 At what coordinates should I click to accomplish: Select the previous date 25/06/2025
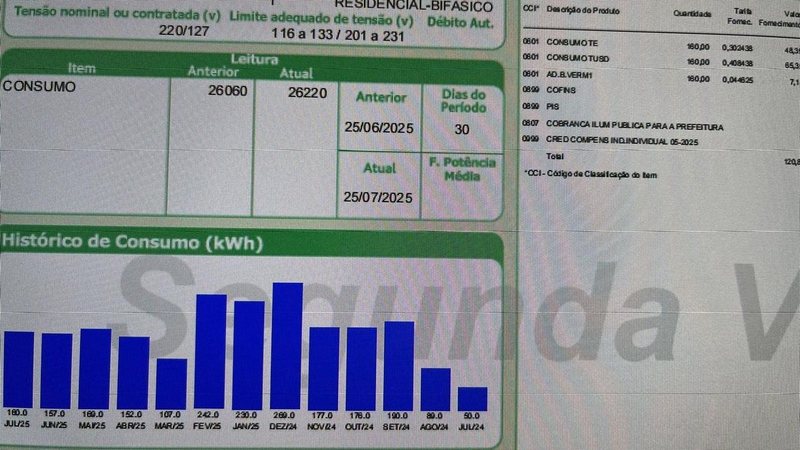coord(379,128)
